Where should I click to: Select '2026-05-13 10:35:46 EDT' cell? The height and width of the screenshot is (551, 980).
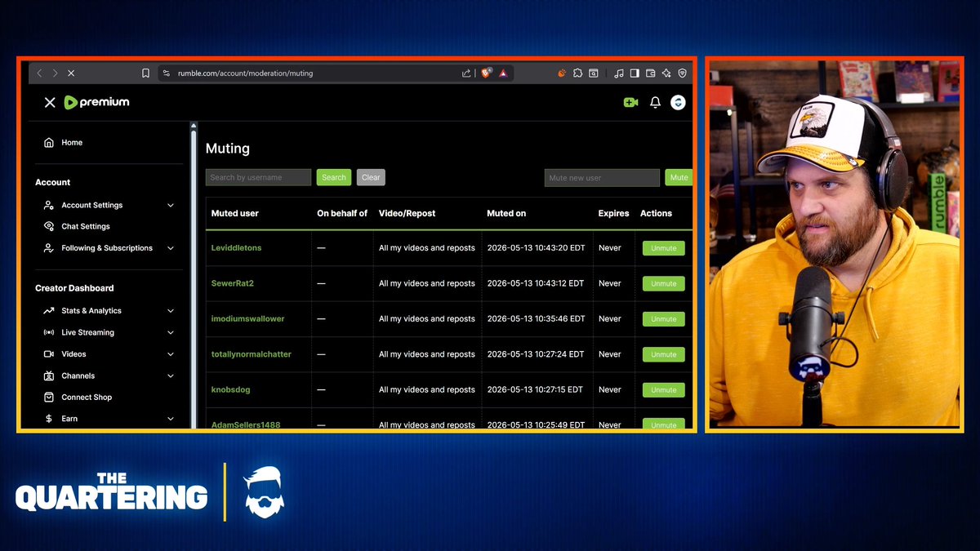coord(535,319)
